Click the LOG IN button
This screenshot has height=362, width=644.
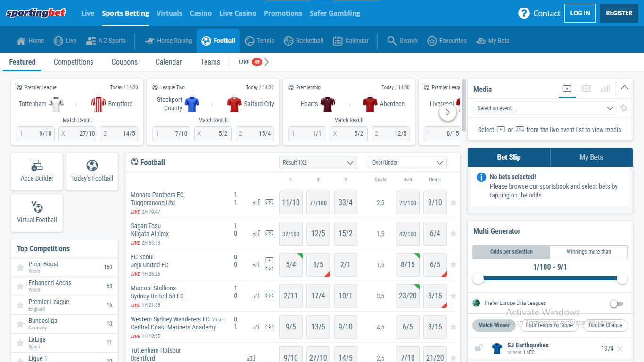pyautogui.click(x=580, y=13)
